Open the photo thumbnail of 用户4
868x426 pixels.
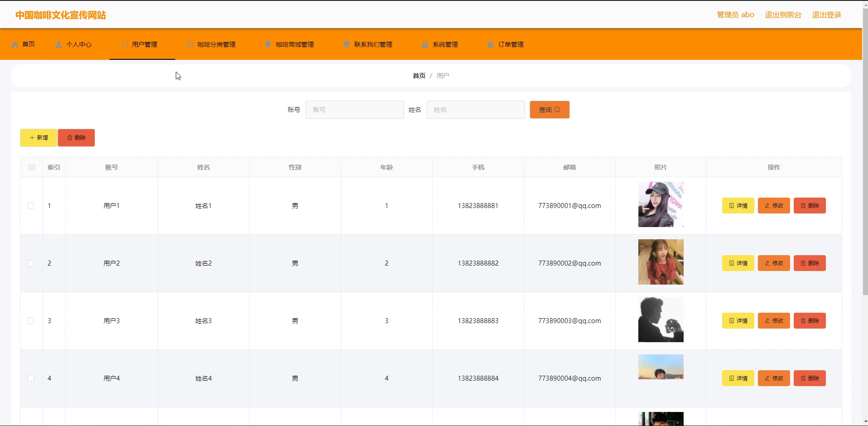point(661,367)
